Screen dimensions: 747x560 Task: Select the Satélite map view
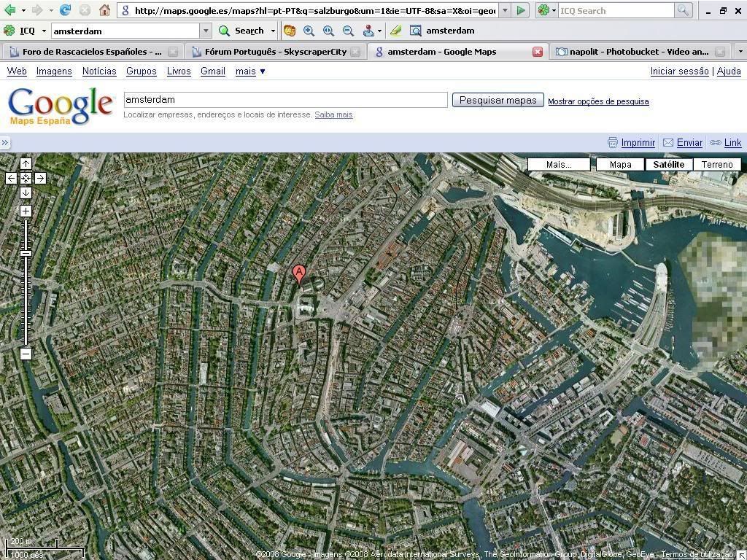coord(668,165)
